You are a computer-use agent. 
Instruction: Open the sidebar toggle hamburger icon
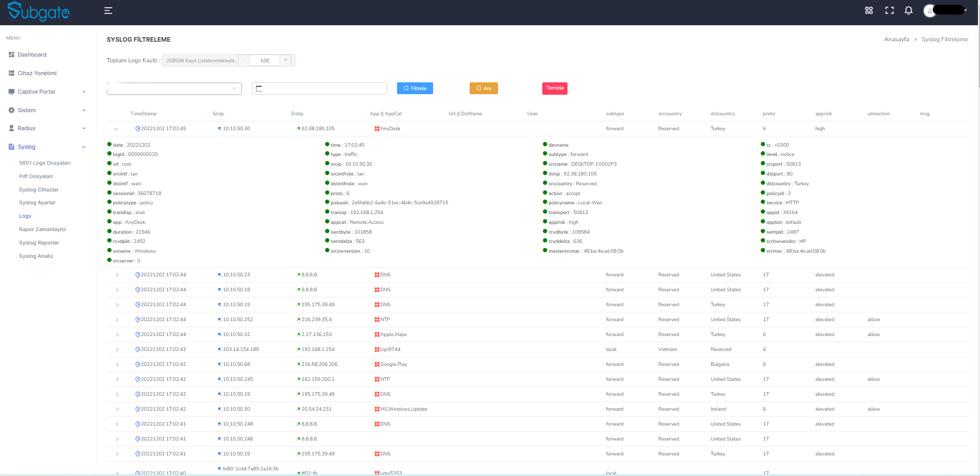tap(108, 10)
